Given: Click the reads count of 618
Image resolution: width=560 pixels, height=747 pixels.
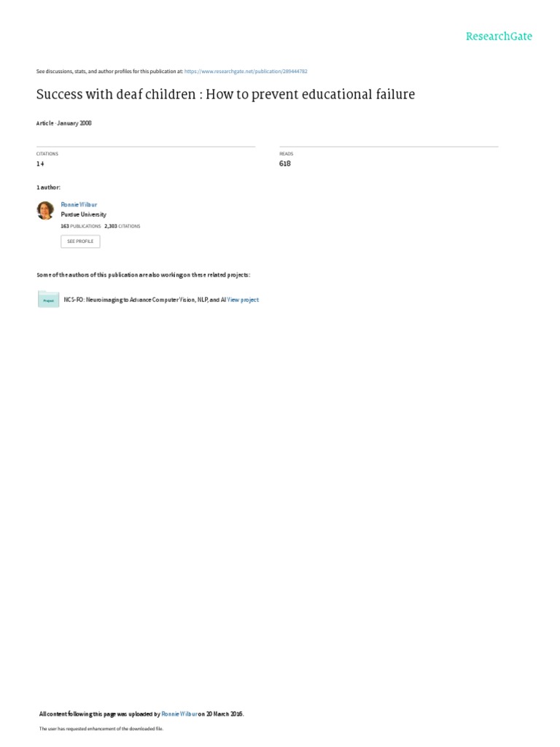Looking at the screenshot, I should tap(285, 163).
